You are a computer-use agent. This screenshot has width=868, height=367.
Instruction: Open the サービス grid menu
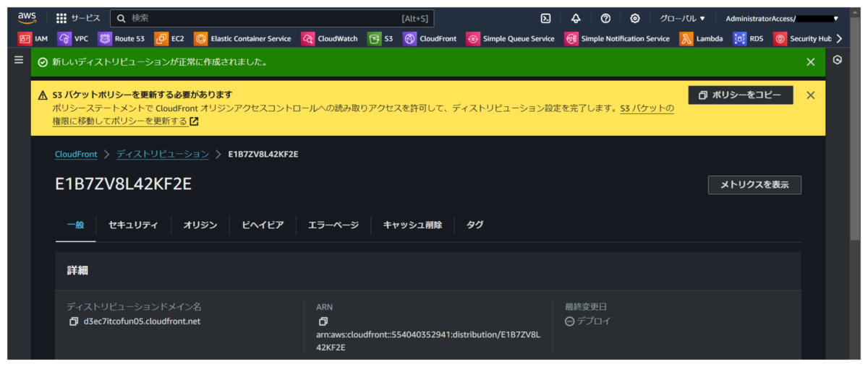coord(78,18)
